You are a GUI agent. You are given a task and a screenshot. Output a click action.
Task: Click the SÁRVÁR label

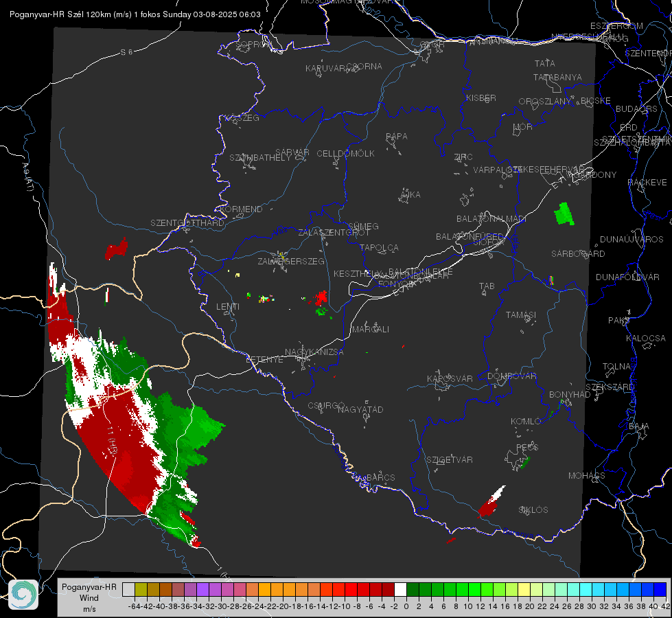click(292, 152)
